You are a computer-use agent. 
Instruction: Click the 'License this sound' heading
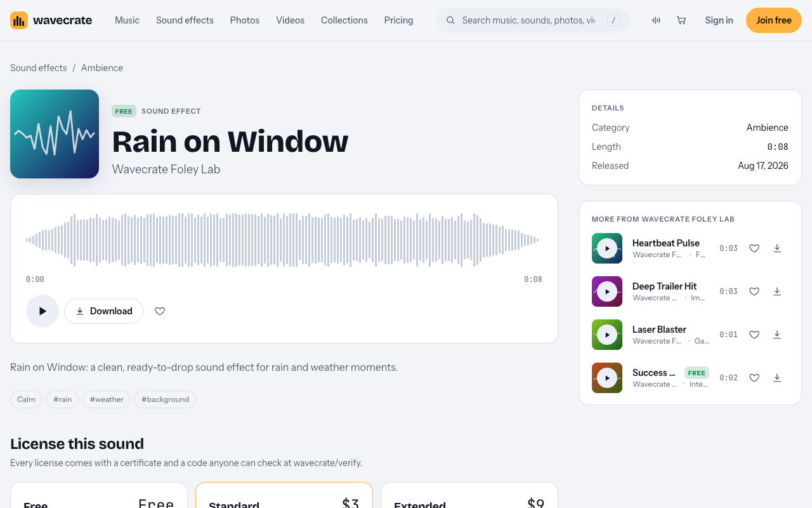click(77, 444)
